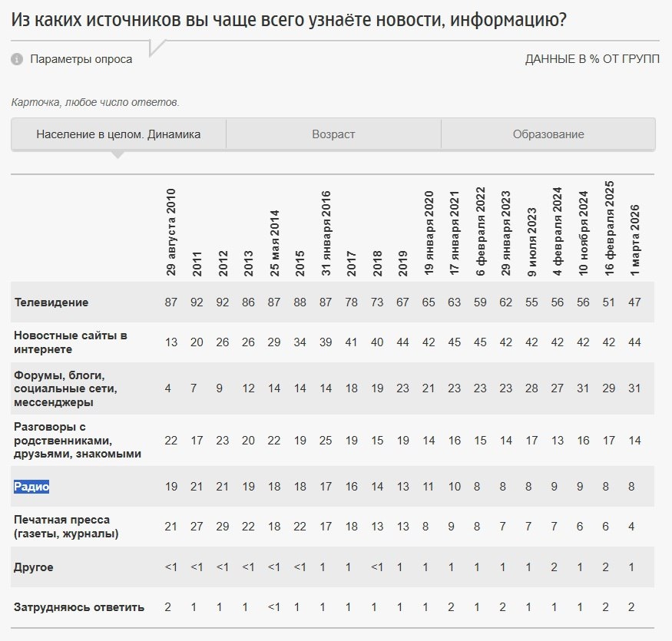Viewport: 672px width, 641px height.
Task: Click the Новостные сайты в интернете label
Action: (71, 342)
